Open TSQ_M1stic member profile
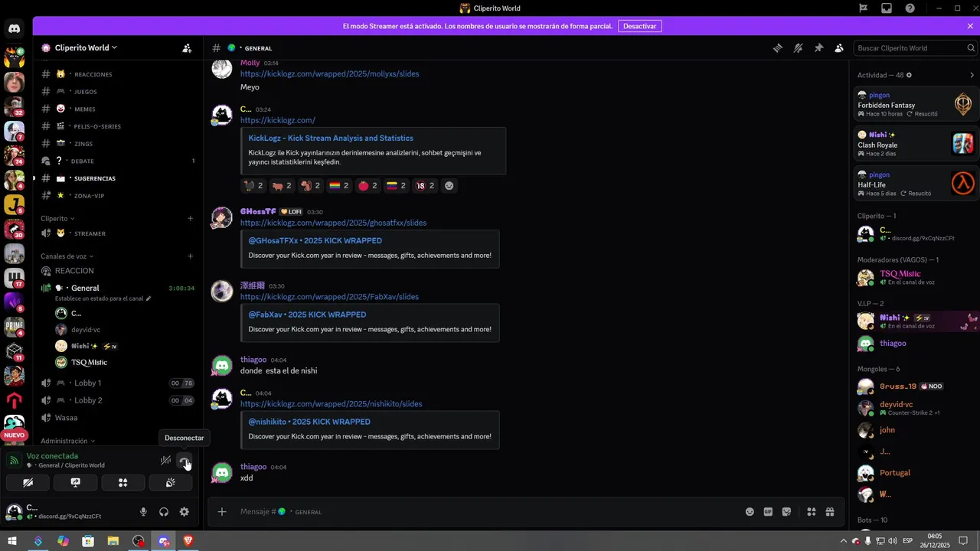This screenshot has width=980, height=551. tap(915, 278)
